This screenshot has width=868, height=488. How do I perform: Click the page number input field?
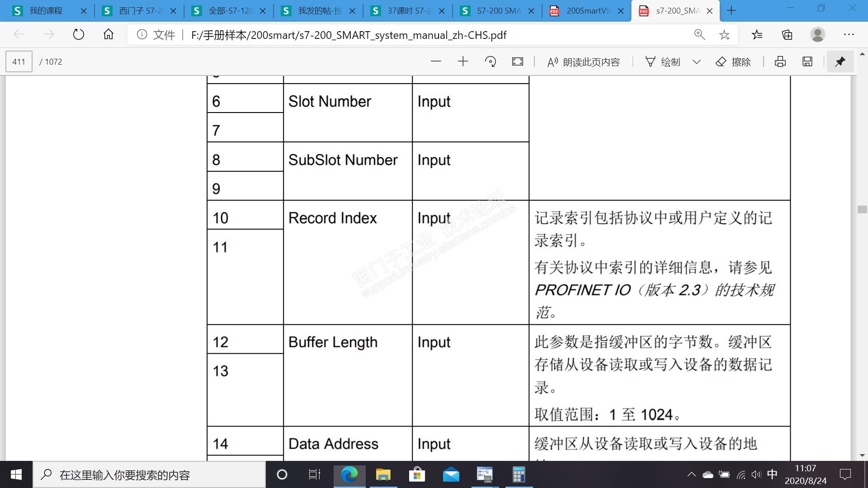[x=19, y=62]
